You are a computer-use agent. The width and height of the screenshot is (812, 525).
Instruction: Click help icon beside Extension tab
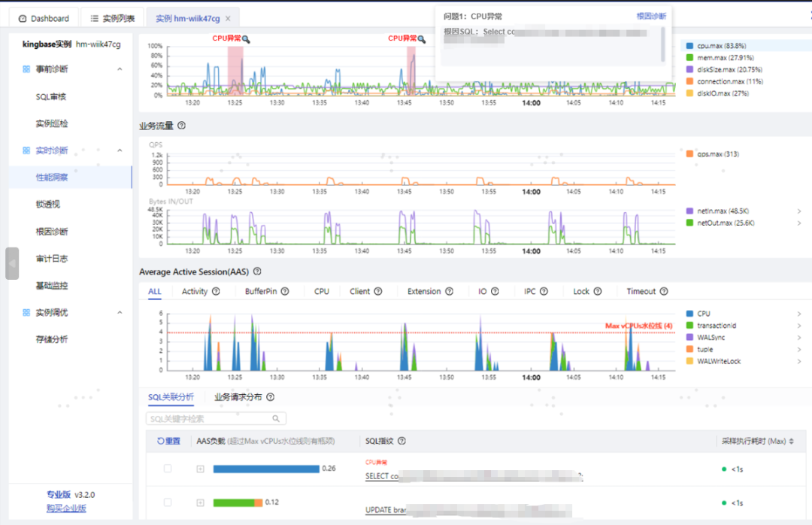[x=449, y=291]
